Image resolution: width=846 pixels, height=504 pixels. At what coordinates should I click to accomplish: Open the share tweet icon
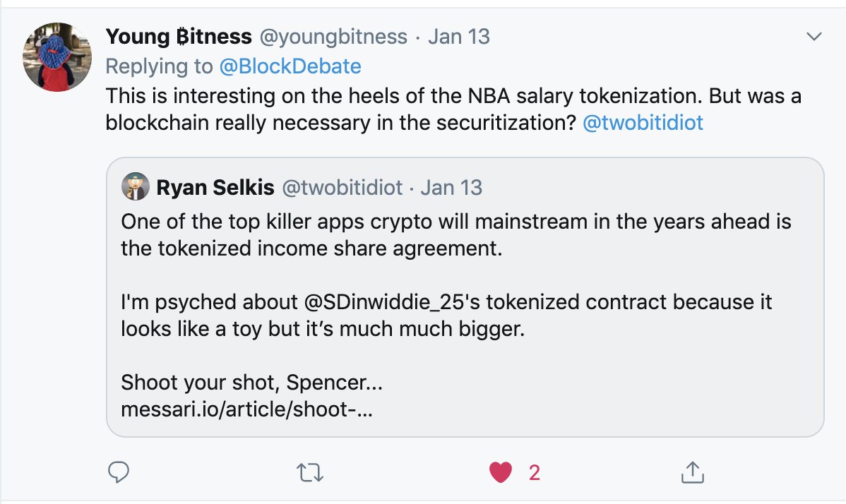(x=692, y=472)
